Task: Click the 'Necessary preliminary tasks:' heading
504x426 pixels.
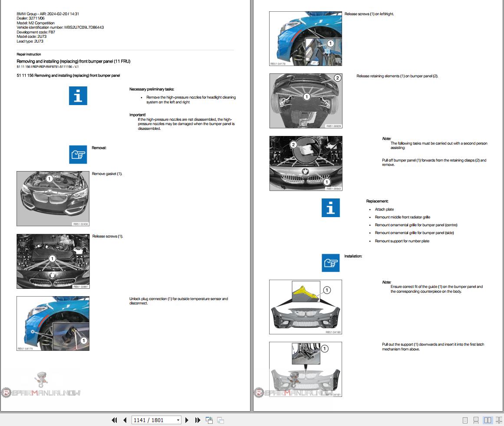Action: point(152,89)
